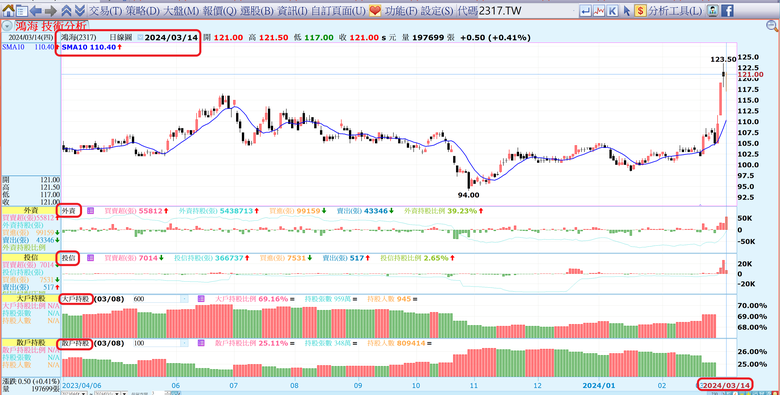Image resolution: width=780 pixels, height=395 pixels.
Task: Switch to K-line chart icon
Action: pyautogui.click(x=612, y=10)
